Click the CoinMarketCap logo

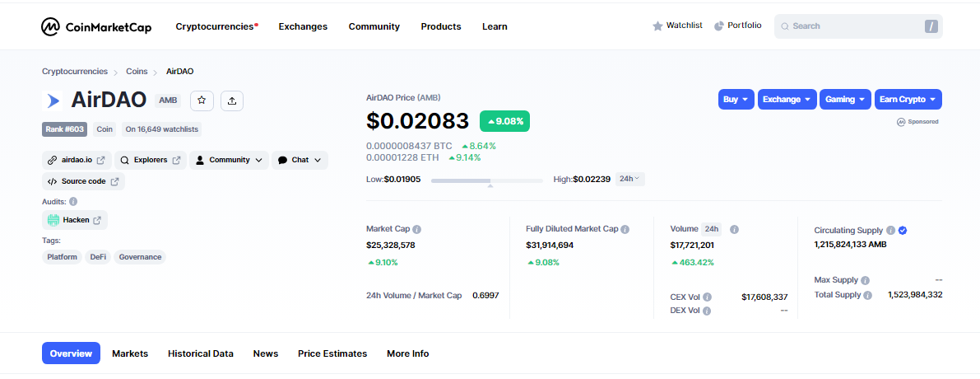click(x=96, y=26)
